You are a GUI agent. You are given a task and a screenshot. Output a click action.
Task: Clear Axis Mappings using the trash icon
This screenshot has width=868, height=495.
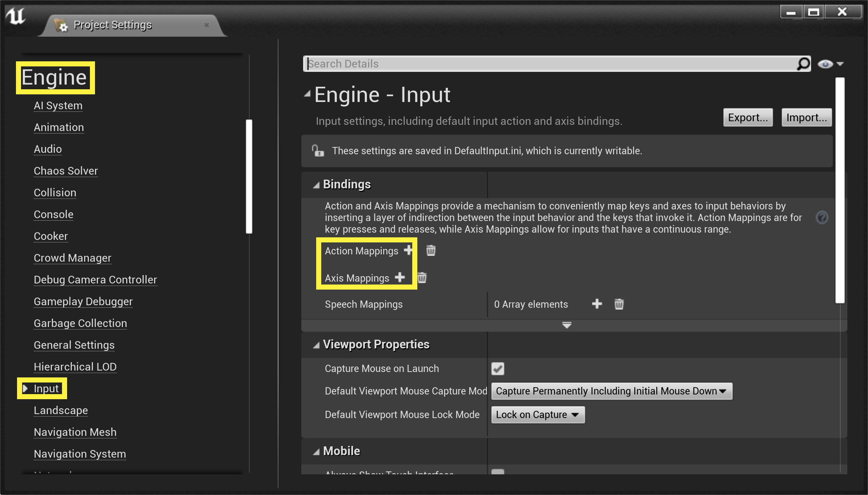pyautogui.click(x=422, y=278)
